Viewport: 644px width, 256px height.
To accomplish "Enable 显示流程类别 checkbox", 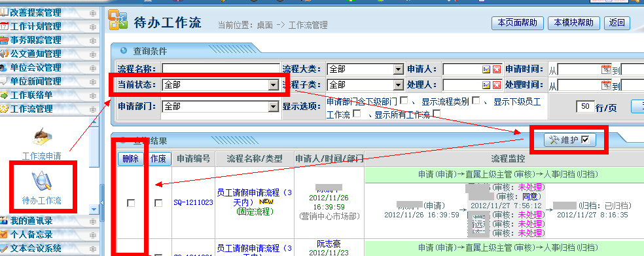I will coord(476,100).
